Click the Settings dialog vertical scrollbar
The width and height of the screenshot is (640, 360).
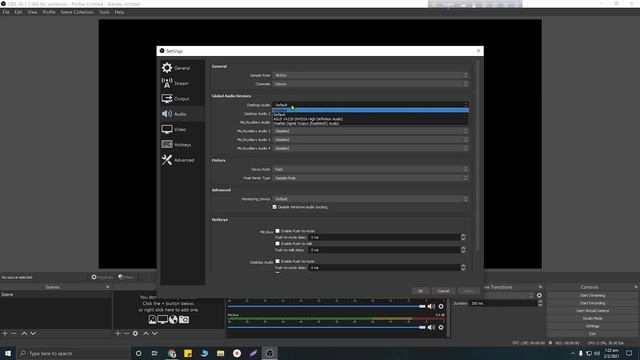(x=477, y=155)
